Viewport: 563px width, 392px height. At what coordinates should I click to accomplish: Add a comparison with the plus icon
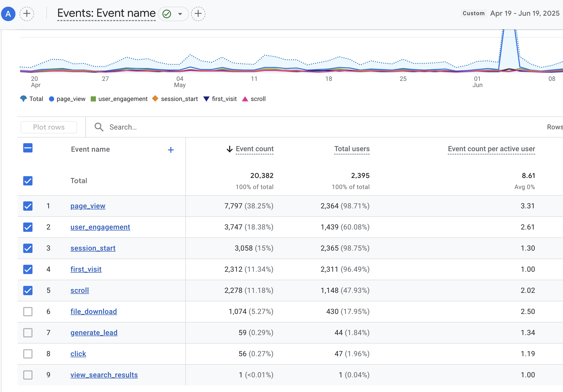point(27,14)
